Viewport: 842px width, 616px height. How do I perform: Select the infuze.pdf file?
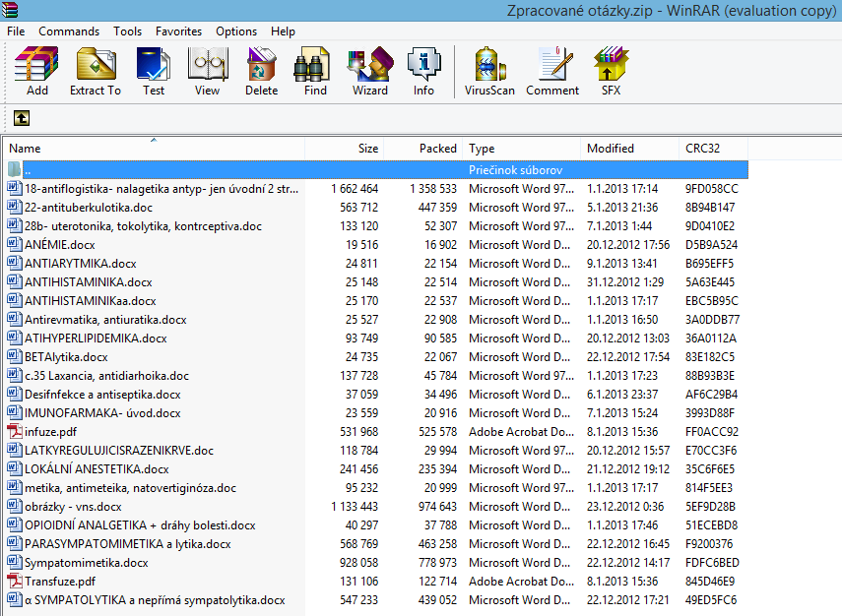(x=51, y=432)
